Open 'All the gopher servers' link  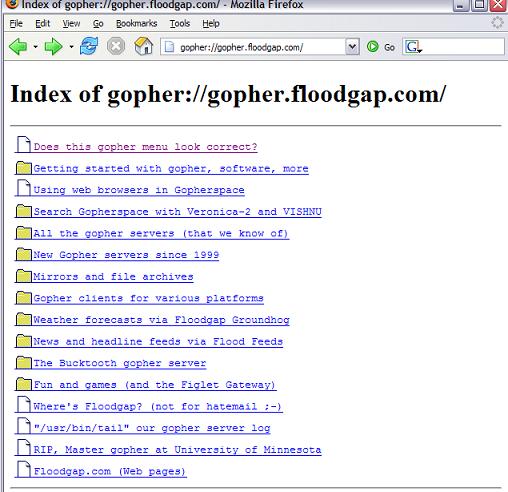click(161, 233)
